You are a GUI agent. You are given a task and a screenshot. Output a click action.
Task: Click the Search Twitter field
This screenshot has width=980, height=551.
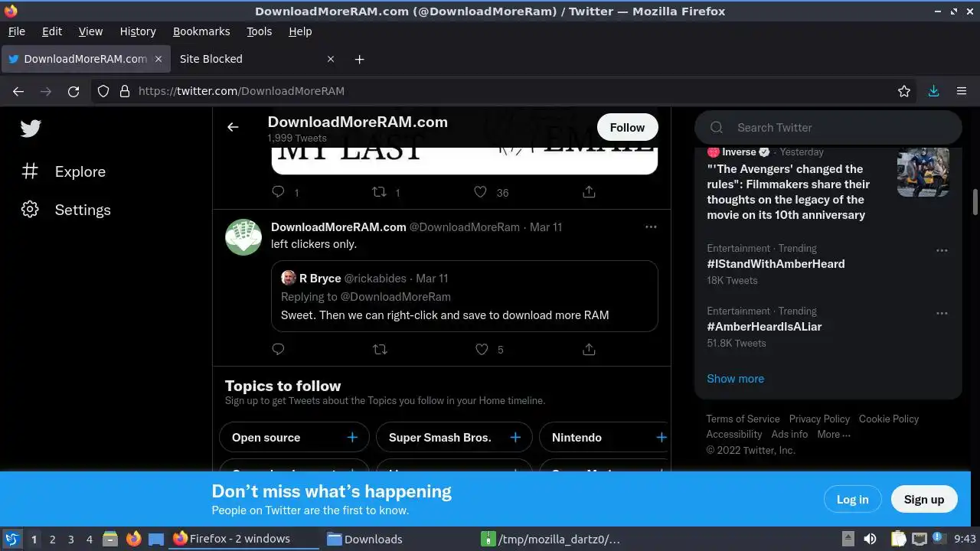828,128
